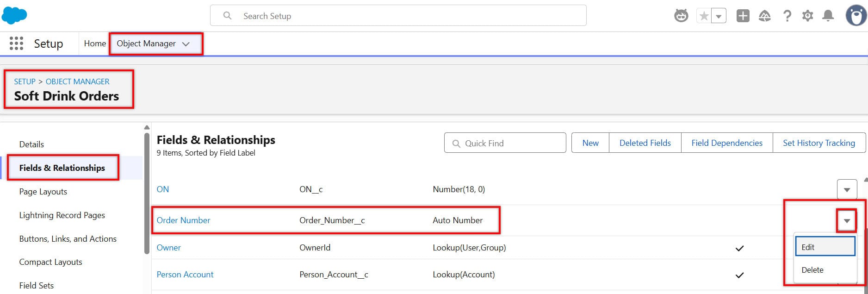Click the OwnerId API name text
Image resolution: width=868 pixels, height=294 pixels.
[x=315, y=248]
